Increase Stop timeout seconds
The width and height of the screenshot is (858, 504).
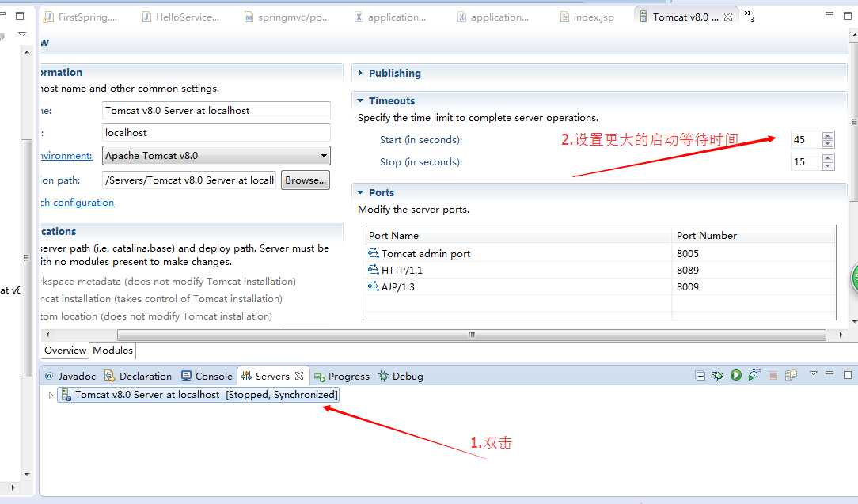coord(828,158)
